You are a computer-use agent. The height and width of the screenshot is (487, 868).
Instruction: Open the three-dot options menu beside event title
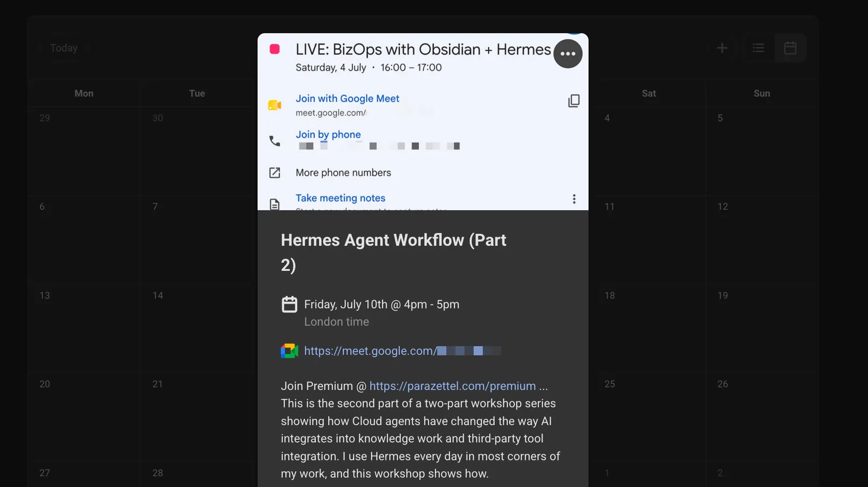pyautogui.click(x=568, y=54)
